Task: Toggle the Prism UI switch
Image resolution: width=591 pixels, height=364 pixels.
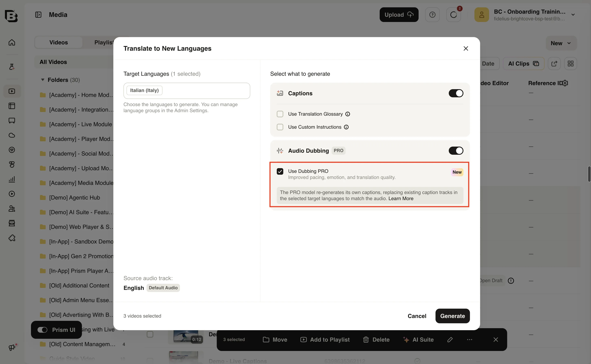Action: click(42, 330)
